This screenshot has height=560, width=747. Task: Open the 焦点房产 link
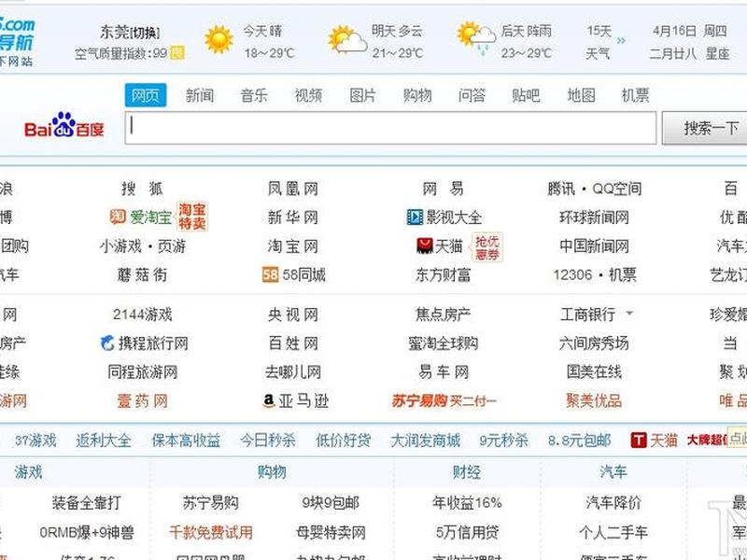(x=443, y=315)
